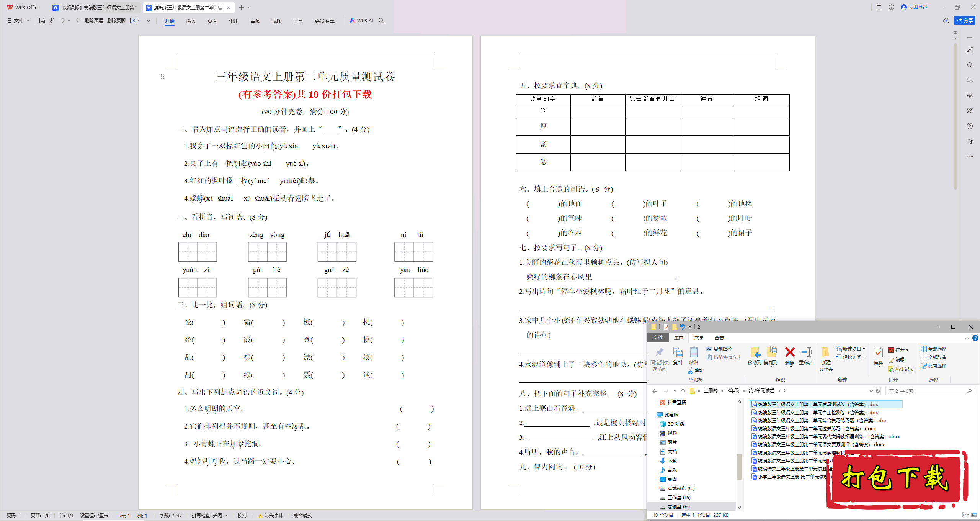This screenshot has height=521, width=980.
Task: Switch to 共享 tab in Explorer
Action: tap(699, 338)
